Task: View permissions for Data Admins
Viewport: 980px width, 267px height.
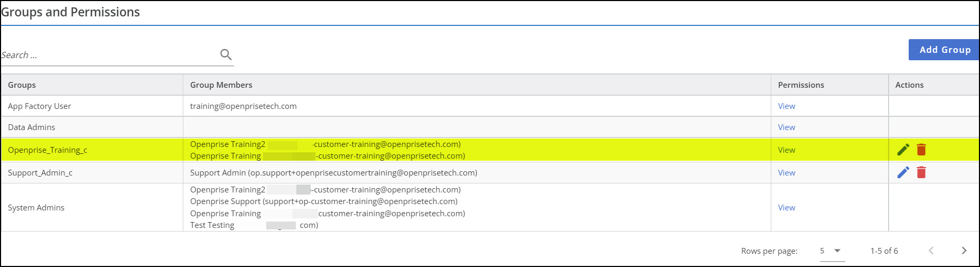Action: pyautogui.click(x=786, y=127)
